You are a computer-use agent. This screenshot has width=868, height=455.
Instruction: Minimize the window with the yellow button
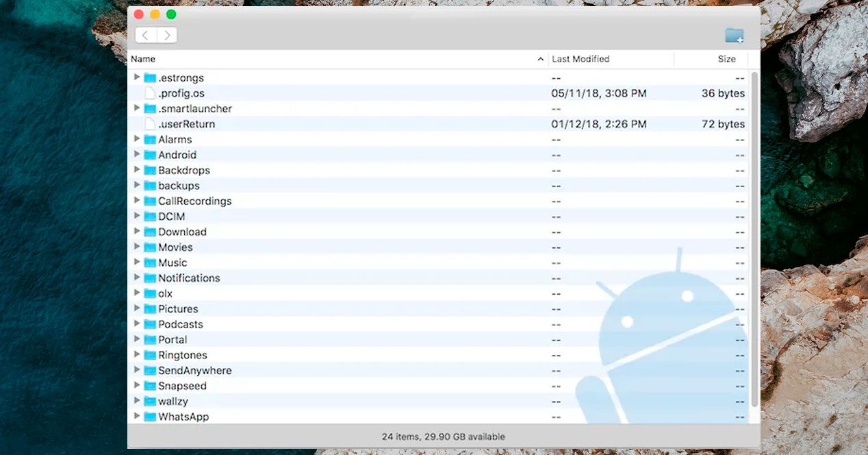coord(155,14)
